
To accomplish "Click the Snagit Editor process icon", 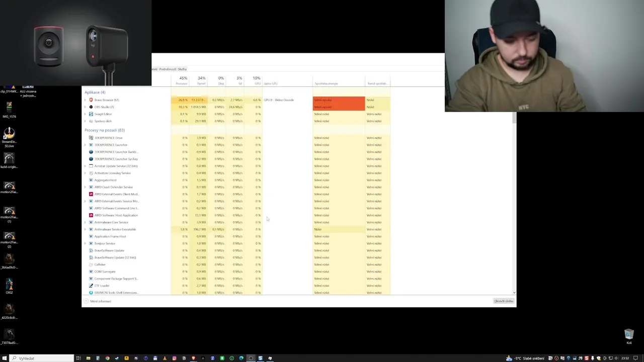I will 91,114.
